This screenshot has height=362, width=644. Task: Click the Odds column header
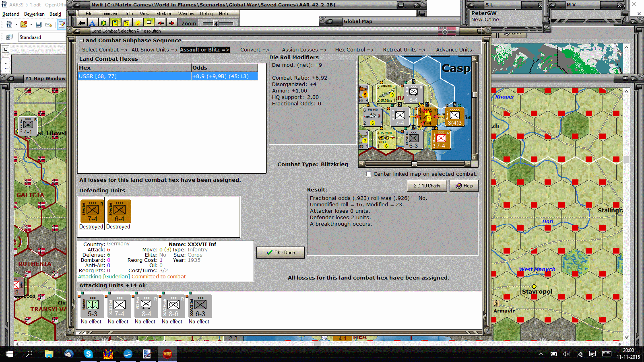coord(225,68)
